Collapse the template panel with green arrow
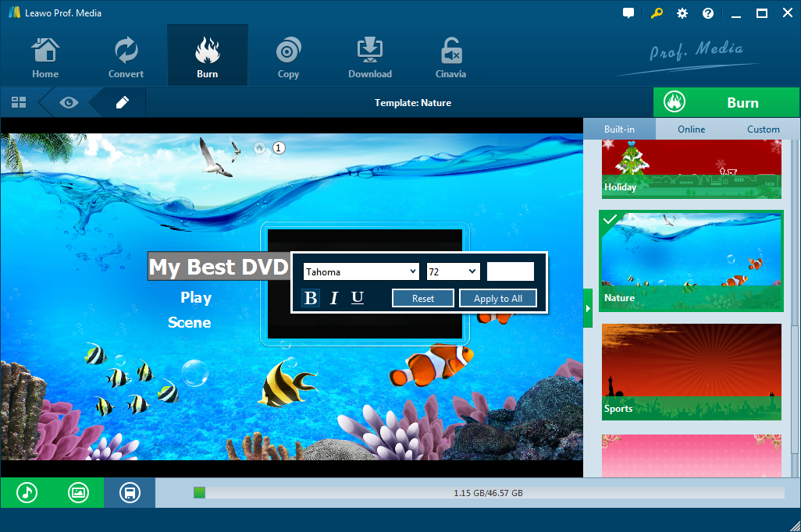Viewport: 801px width, 532px height. [x=589, y=309]
